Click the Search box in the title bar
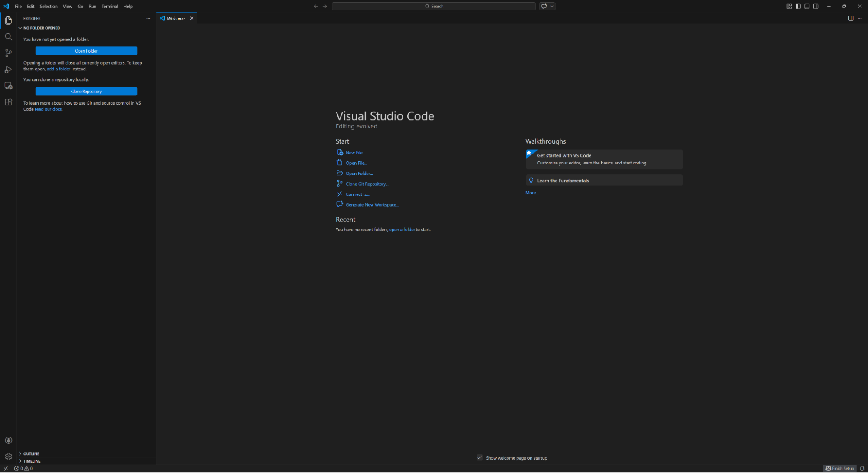 point(434,6)
